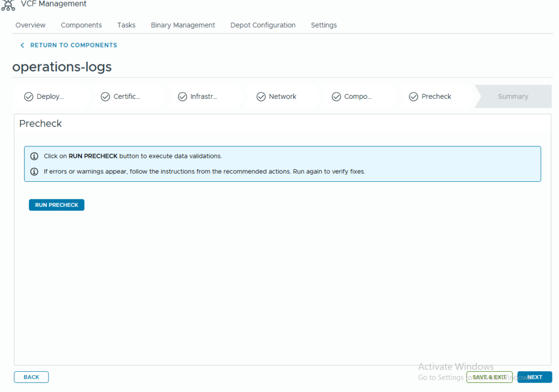The height and width of the screenshot is (392, 559).
Task: Click the VCF Management logo icon
Action: click(8, 5)
